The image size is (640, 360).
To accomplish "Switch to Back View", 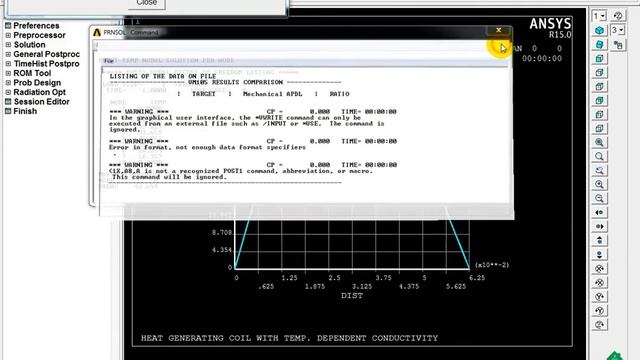I will (x=599, y=100).
